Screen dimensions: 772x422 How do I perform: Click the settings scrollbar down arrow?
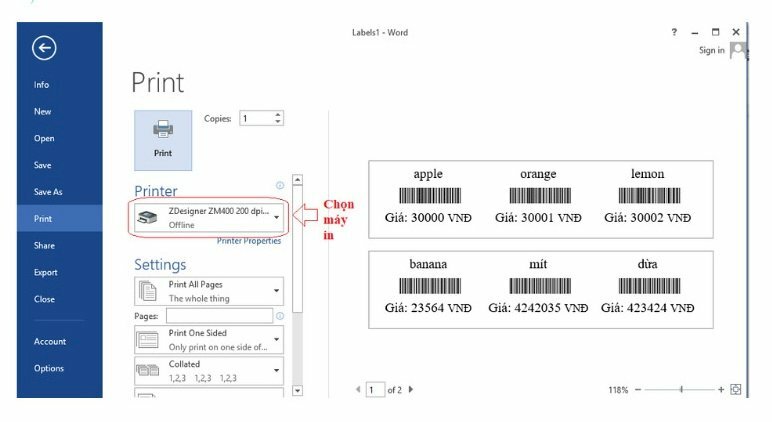297,391
